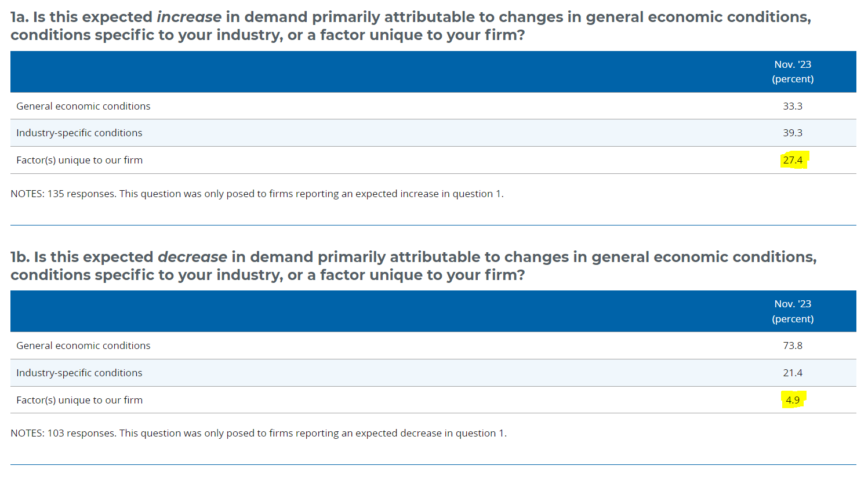Select "Industry-specific conditions" row label in table 1a

79,133
